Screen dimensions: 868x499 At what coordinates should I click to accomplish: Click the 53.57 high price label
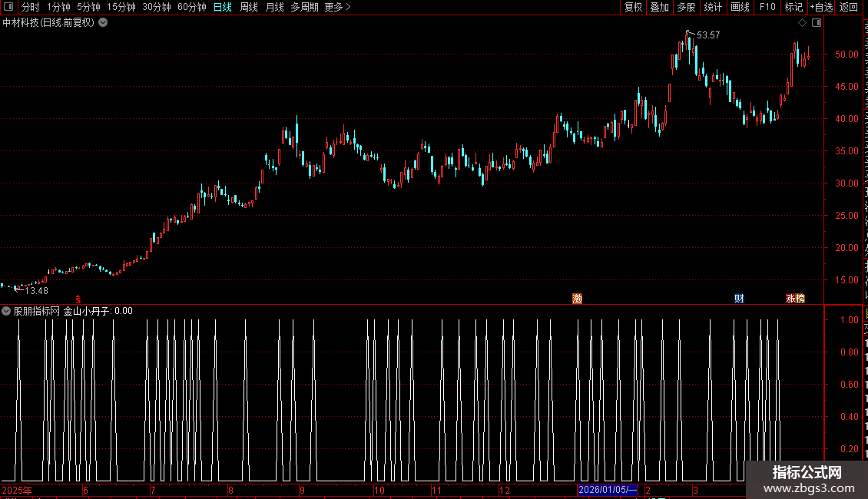coord(708,35)
